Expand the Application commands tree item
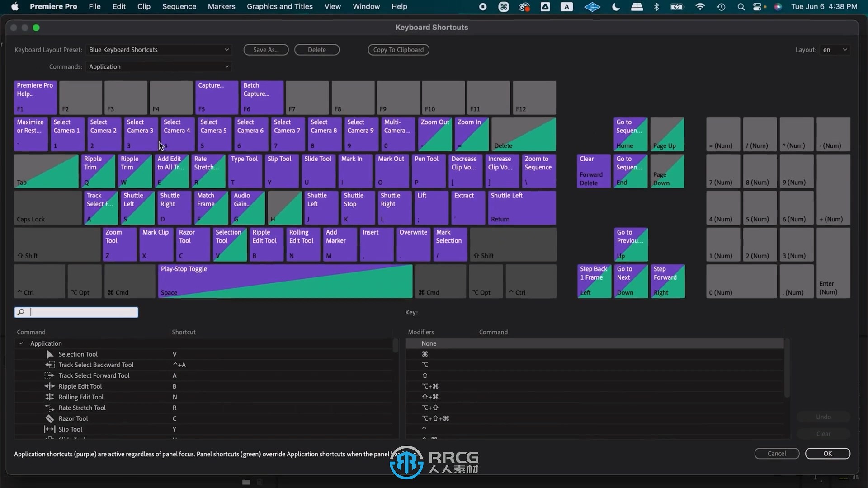 tap(20, 343)
